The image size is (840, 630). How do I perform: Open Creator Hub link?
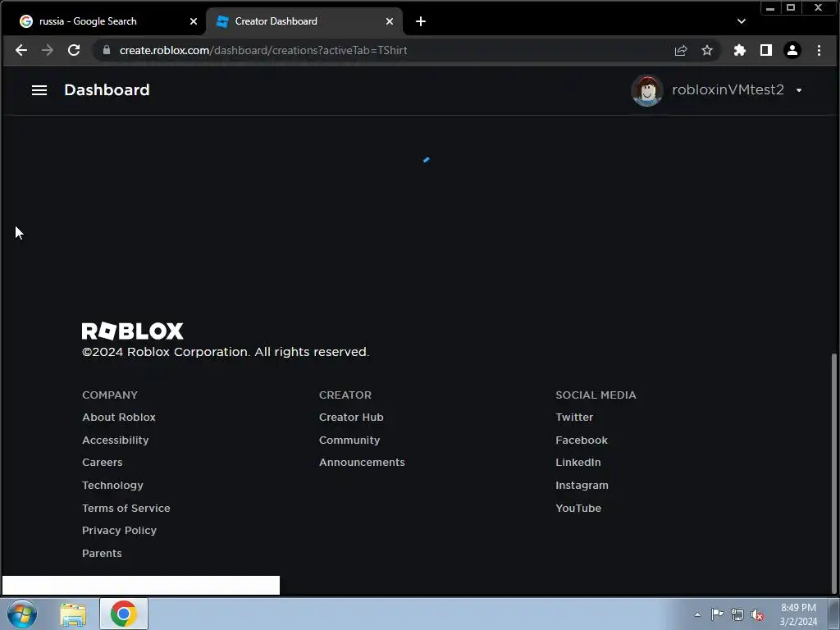(351, 418)
